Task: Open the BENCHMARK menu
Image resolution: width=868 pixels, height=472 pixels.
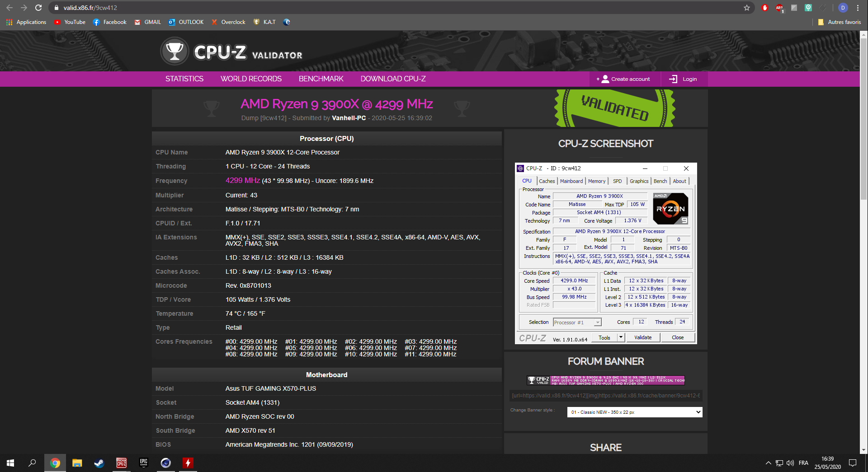Action: point(321,79)
